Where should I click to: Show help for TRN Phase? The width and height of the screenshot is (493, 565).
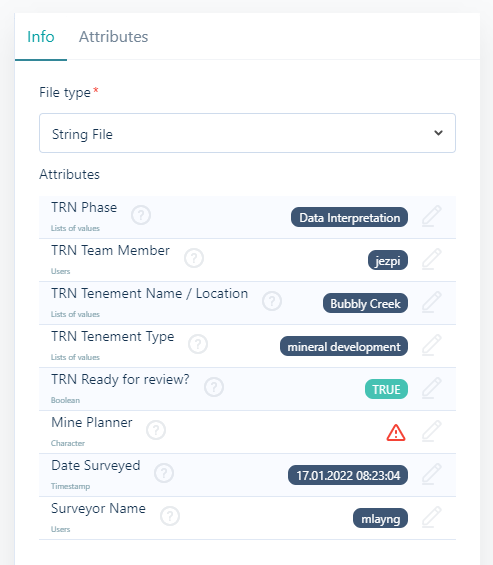[141, 215]
